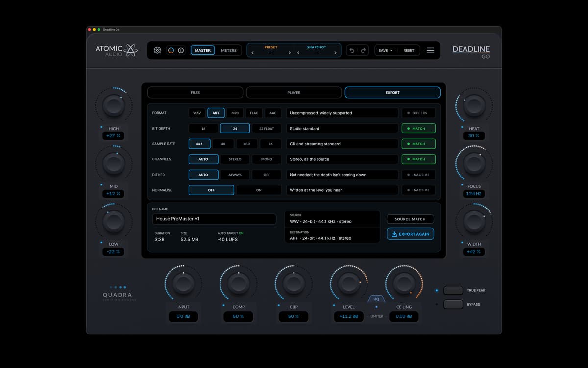Click the Export Again button

coord(410,234)
